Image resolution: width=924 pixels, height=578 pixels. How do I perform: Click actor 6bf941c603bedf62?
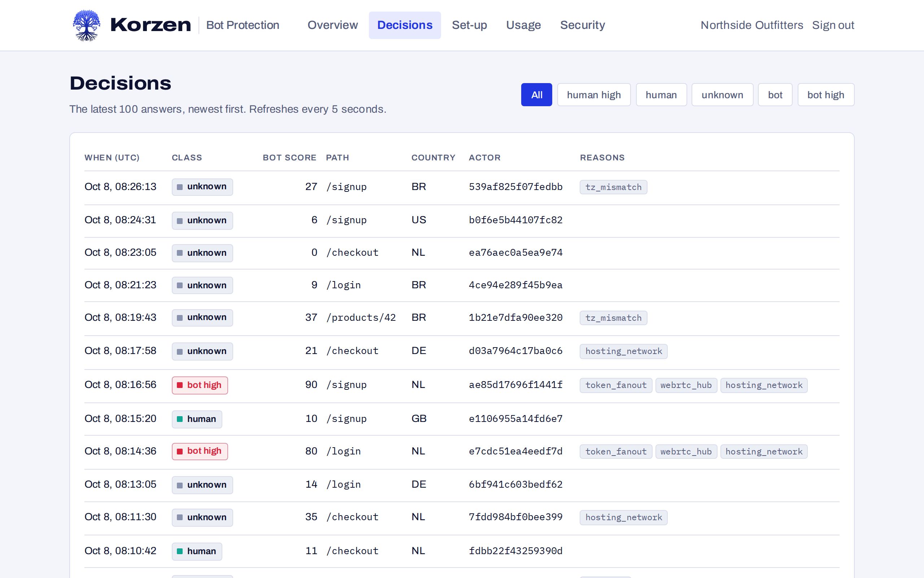(x=515, y=485)
